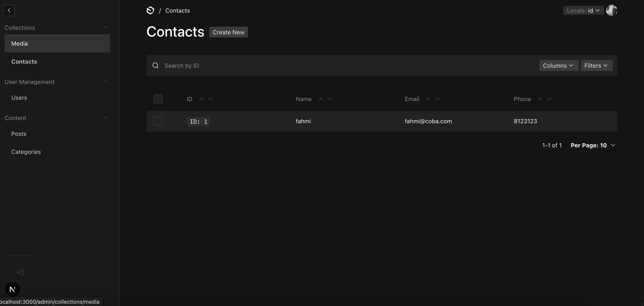644x306 pixels.
Task: Click the Payload logo home icon
Action: tap(150, 11)
